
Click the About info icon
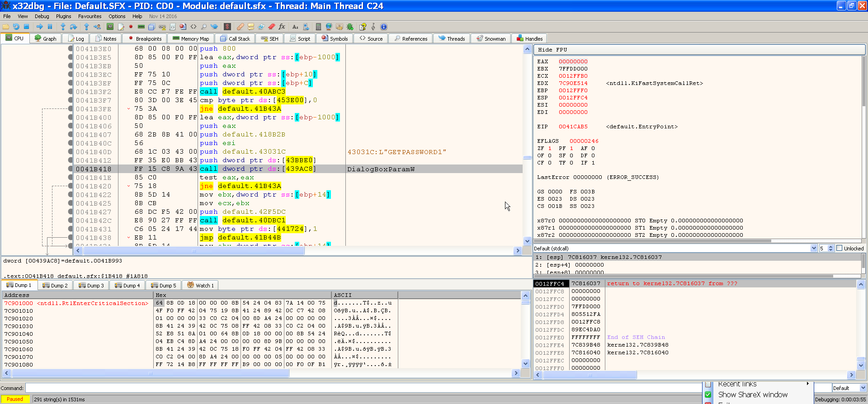(384, 27)
